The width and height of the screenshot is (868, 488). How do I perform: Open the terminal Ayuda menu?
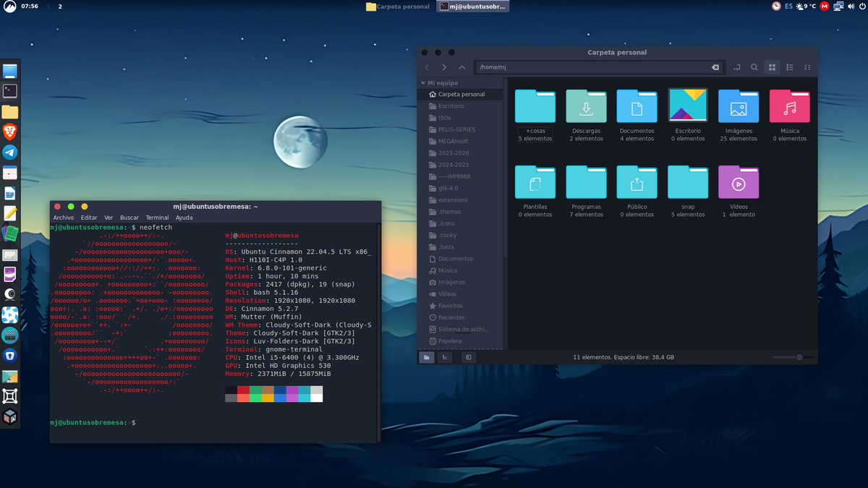(184, 218)
